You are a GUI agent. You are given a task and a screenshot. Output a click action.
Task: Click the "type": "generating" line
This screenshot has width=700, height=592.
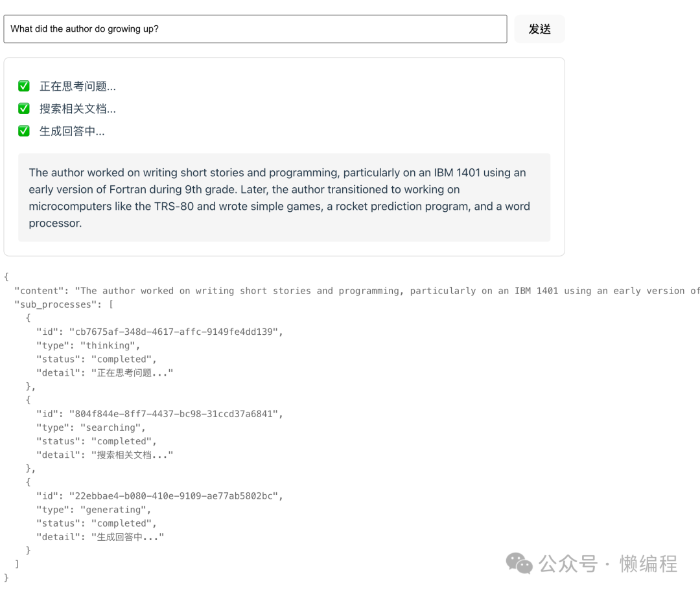pos(93,510)
